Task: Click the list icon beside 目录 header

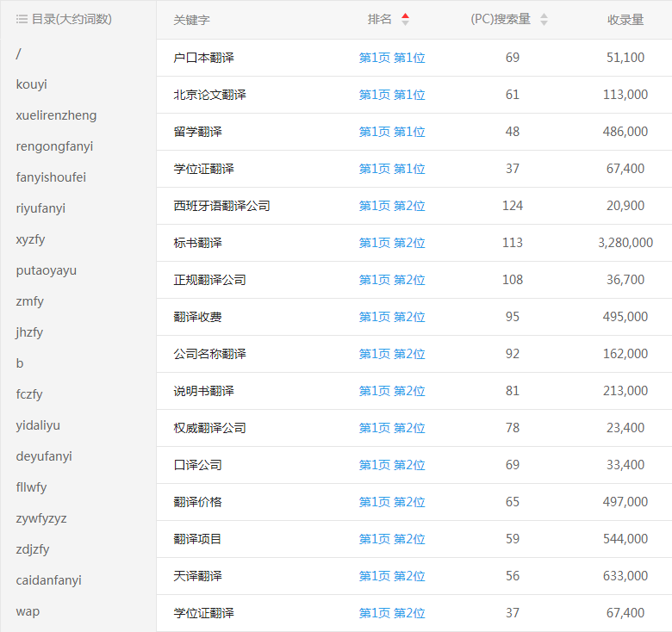Action: pos(22,19)
